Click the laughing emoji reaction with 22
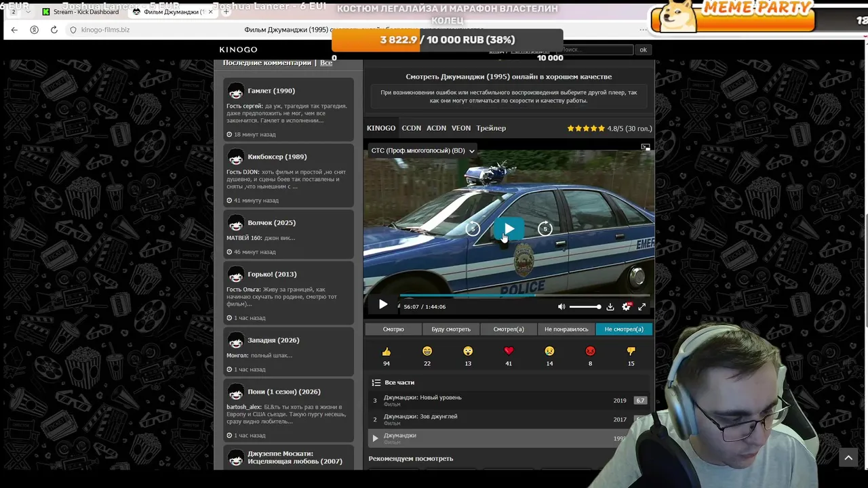The image size is (868, 488). (427, 351)
